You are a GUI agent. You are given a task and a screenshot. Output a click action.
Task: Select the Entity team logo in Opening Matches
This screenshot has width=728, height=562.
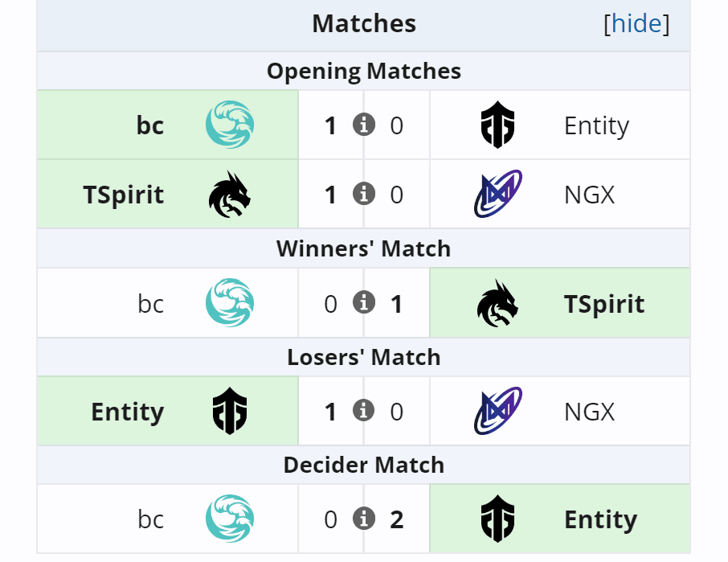tap(498, 125)
